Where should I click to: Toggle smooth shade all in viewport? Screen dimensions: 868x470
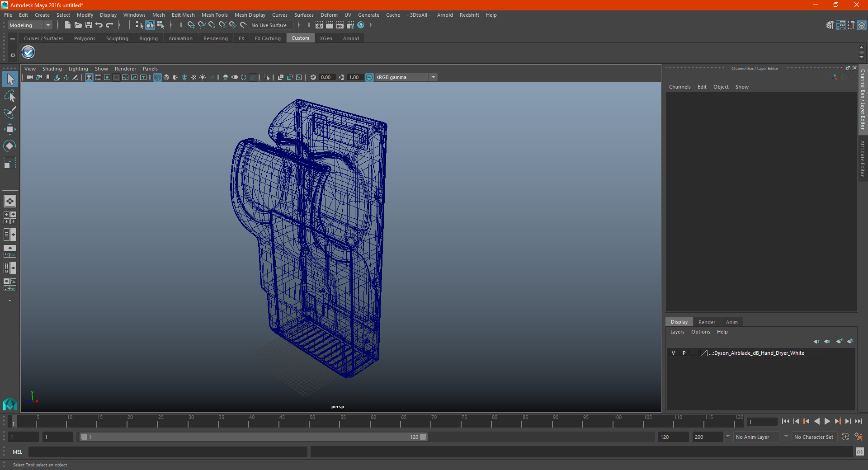pos(166,77)
